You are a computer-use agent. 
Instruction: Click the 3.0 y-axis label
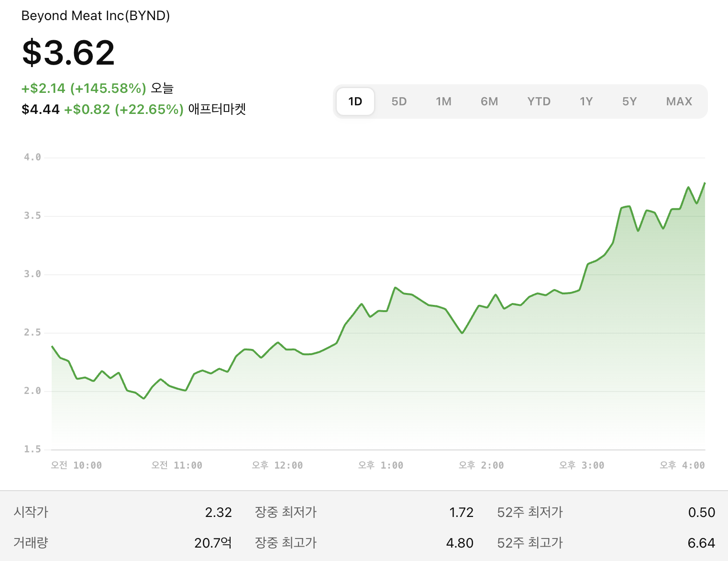(33, 274)
